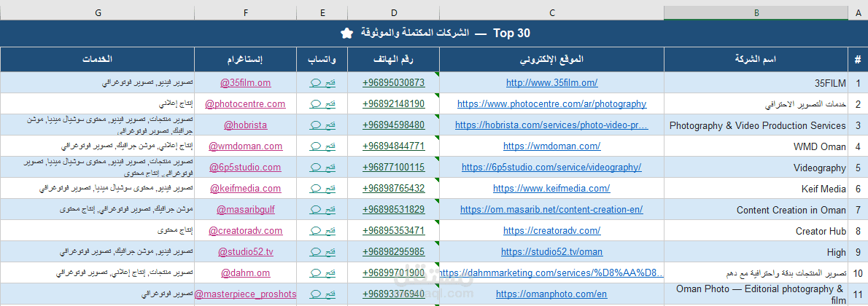Open Instagram handle @6p5studio.com

pos(245,167)
